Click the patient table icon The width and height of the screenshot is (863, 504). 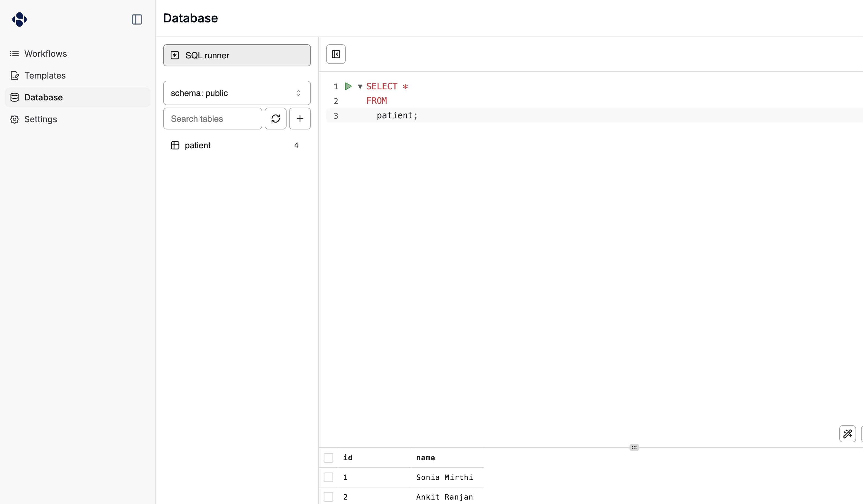pyautogui.click(x=175, y=146)
